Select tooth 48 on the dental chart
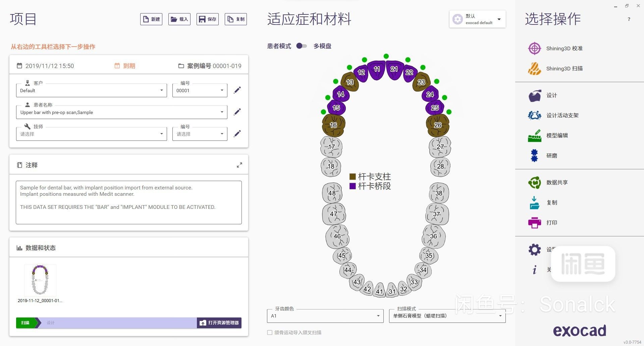The image size is (644, 346). tap(332, 193)
